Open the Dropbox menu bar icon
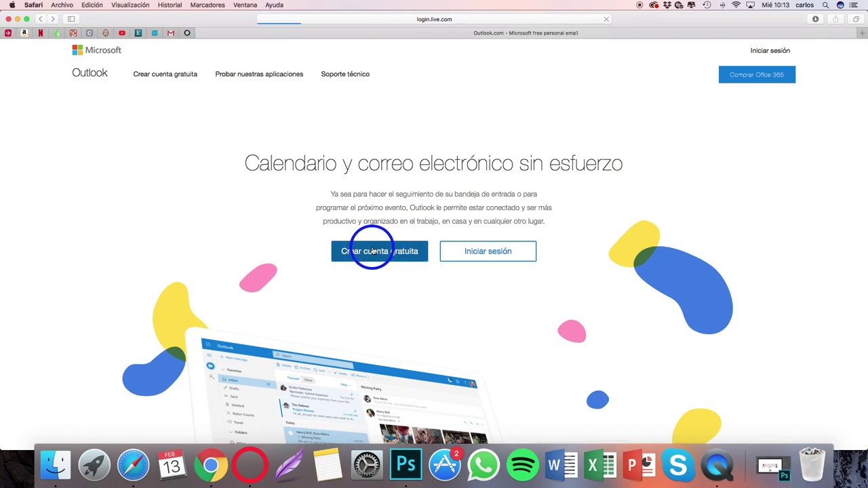Image resolution: width=868 pixels, height=488 pixels. (x=668, y=5)
